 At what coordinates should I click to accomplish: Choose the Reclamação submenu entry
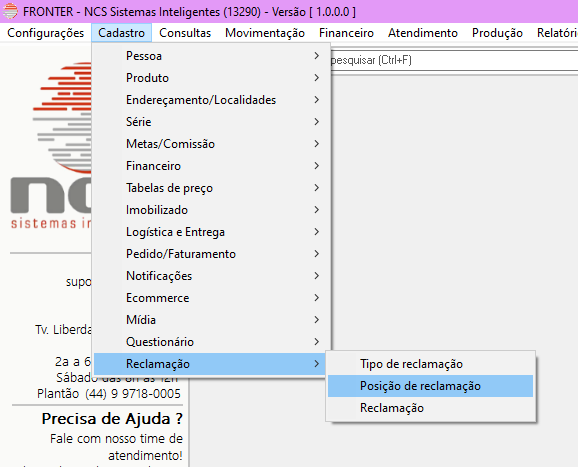[x=431, y=408]
